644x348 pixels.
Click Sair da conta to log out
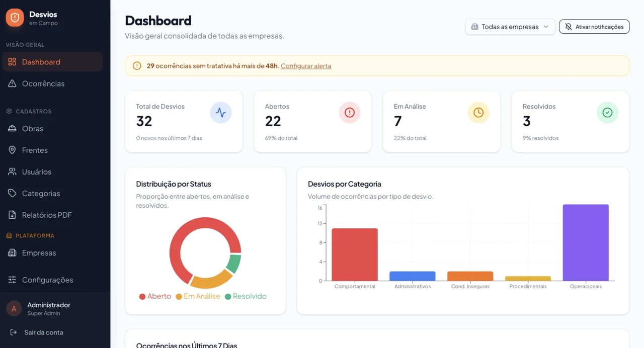pyautogui.click(x=55, y=332)
